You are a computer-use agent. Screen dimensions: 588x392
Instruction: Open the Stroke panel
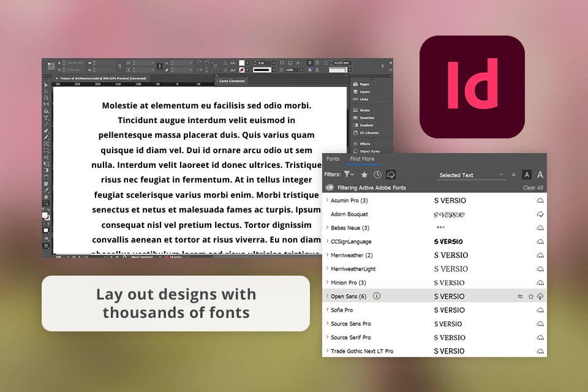tap(361, 110)
